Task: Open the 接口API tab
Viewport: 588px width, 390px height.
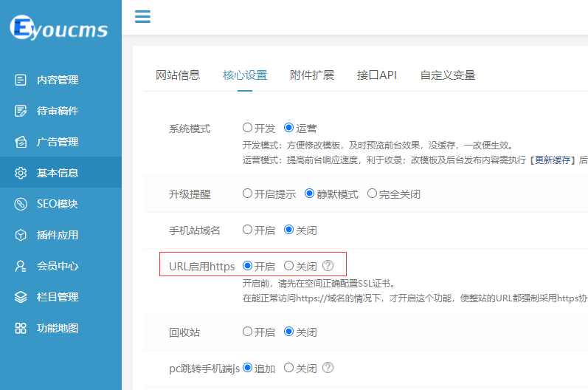Action: pos(376,75)
